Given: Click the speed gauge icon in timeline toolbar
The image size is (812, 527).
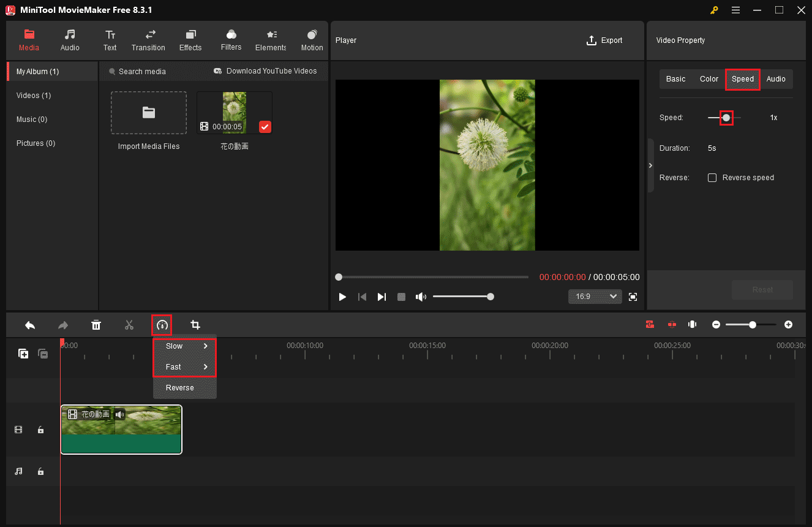Looking at the screenshot, I should point(162,325).
